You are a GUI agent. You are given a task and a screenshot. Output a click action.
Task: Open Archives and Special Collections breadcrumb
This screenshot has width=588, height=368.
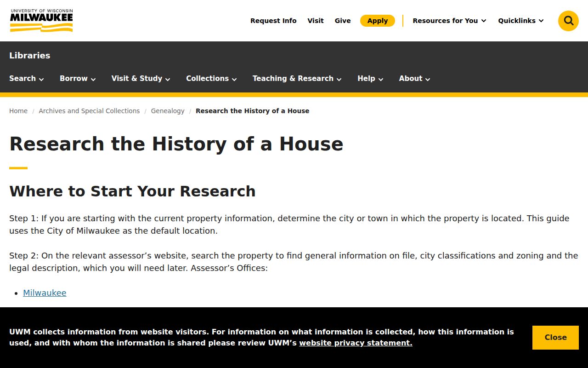(x=89, y=111)
